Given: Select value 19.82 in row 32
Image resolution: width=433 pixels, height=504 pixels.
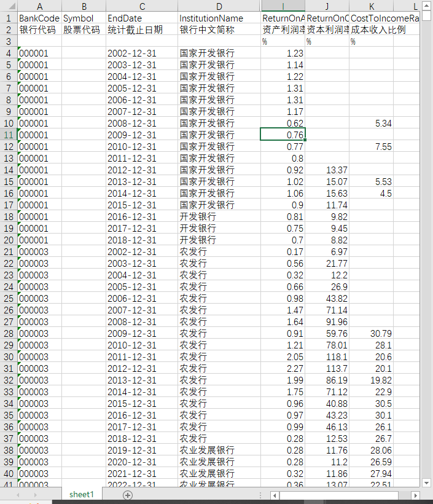Looking at the screenshot, I should [x=372, y=380].
